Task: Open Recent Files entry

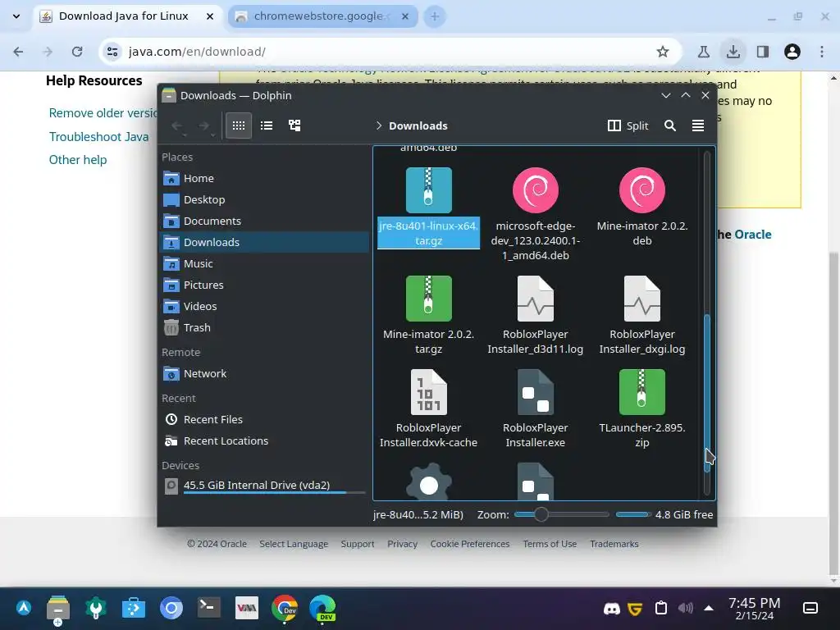Action: pyautogui.click(x=264, y=419)
